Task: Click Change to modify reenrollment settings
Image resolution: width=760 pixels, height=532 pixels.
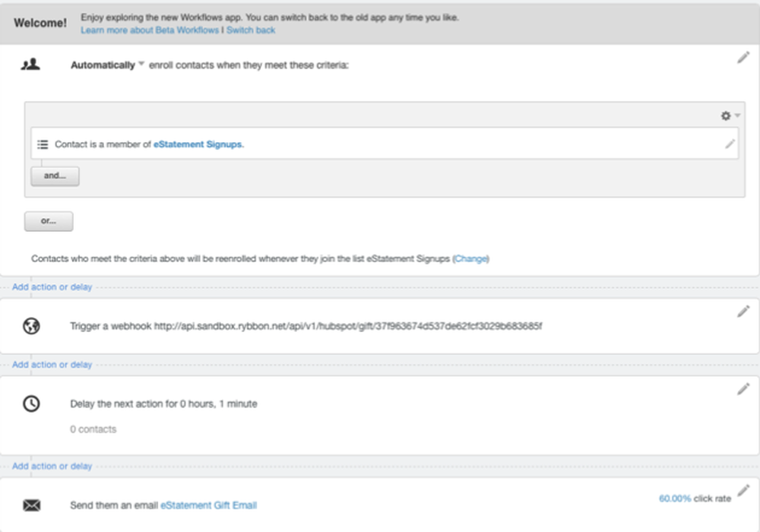Action: [470, 258]
